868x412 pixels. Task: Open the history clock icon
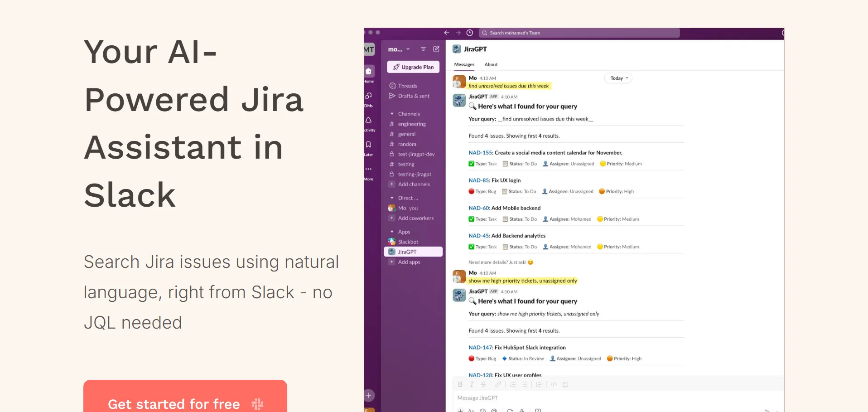(x=470, y=33)
